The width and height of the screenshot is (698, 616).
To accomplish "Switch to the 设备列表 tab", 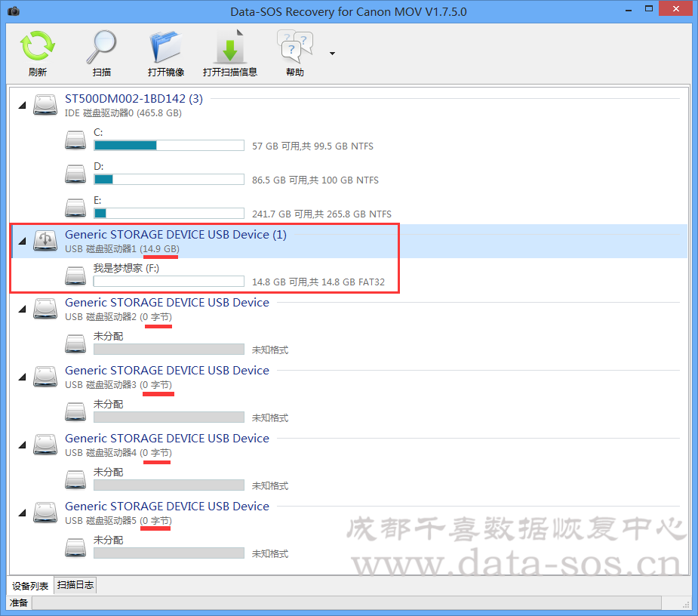I will 30,586.
